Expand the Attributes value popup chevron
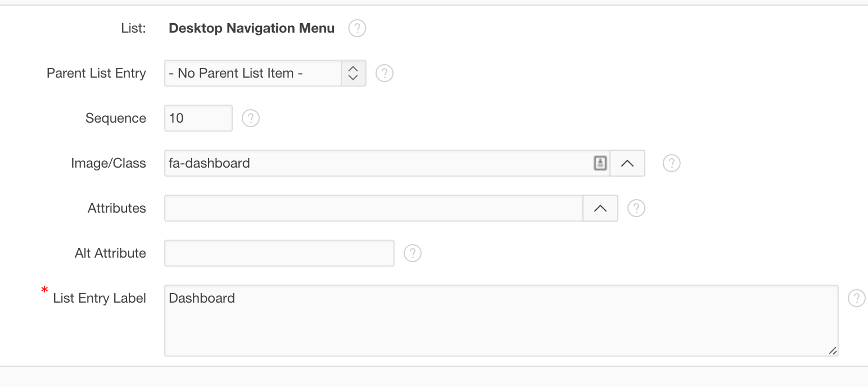Screen dimensions: 868x387 600,208
